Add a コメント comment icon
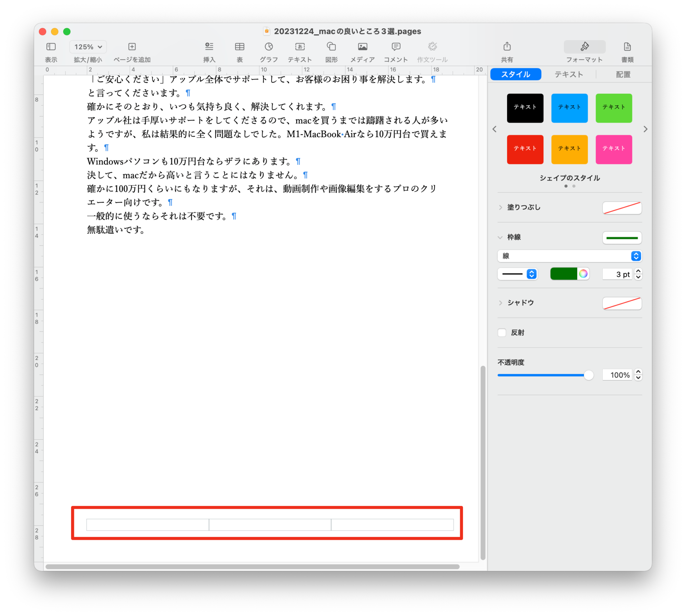The width and height of the screenshot is (686, 616). click(396, 47)
